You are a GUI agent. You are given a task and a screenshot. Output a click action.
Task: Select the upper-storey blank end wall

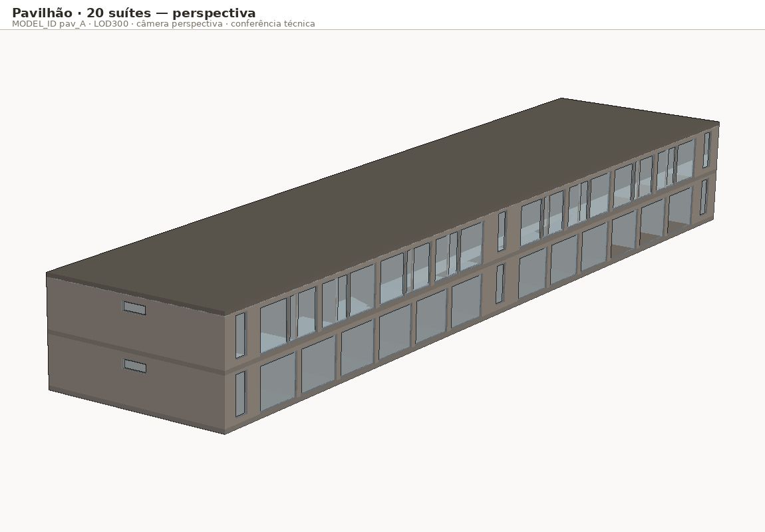click(x=136, y=325)
